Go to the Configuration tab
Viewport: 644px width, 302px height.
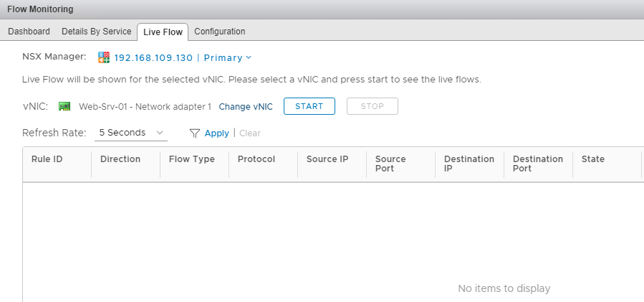(219, 32)
